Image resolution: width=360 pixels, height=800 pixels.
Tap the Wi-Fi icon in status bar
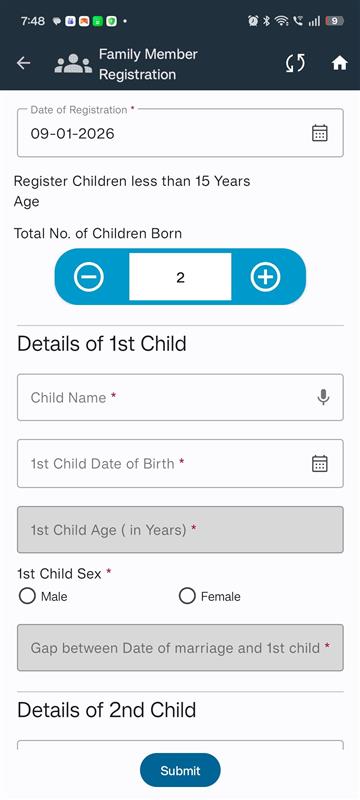(x=281, y=21)
